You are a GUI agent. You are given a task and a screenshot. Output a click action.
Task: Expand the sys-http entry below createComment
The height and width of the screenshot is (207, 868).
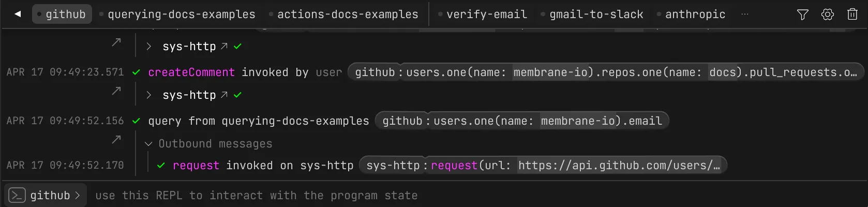point(149,95)
